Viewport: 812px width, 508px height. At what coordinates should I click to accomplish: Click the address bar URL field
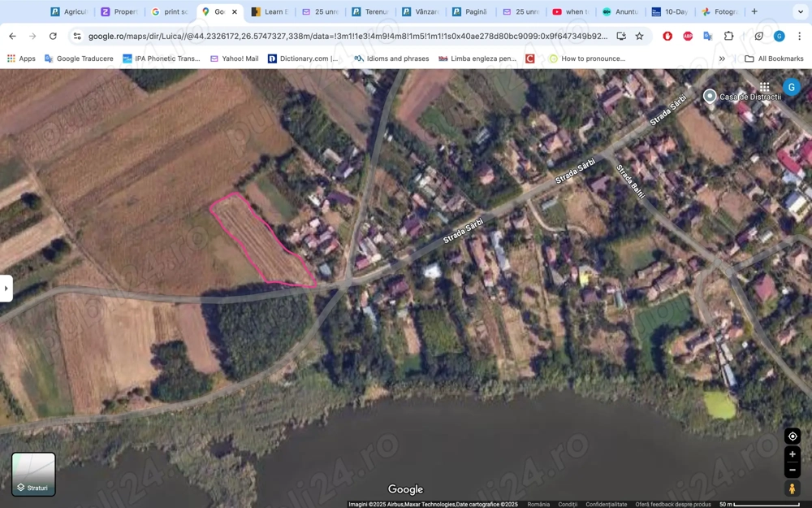[x=348, y=37]
